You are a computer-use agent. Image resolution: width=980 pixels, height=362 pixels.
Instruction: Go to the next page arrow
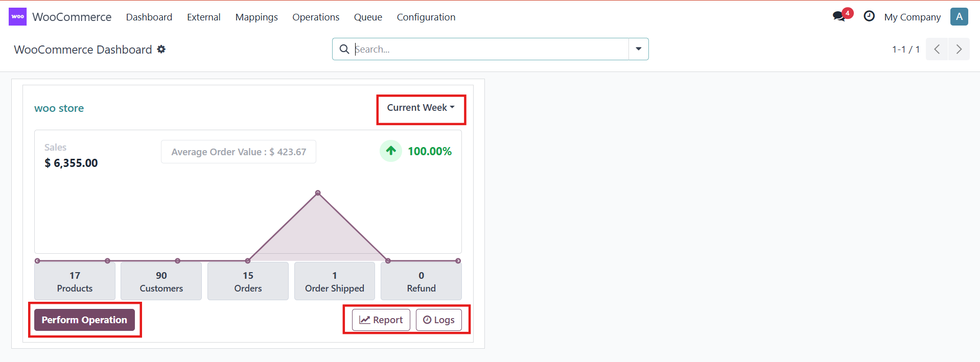pos(959,49)
